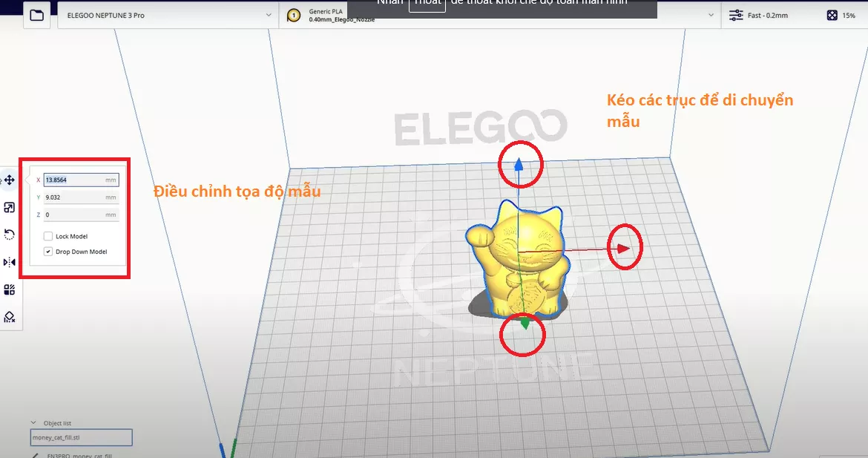The width and height of the screenshot is (868, 458).
Task: Click the 15% infill setting
Action: tap(849, 15)
